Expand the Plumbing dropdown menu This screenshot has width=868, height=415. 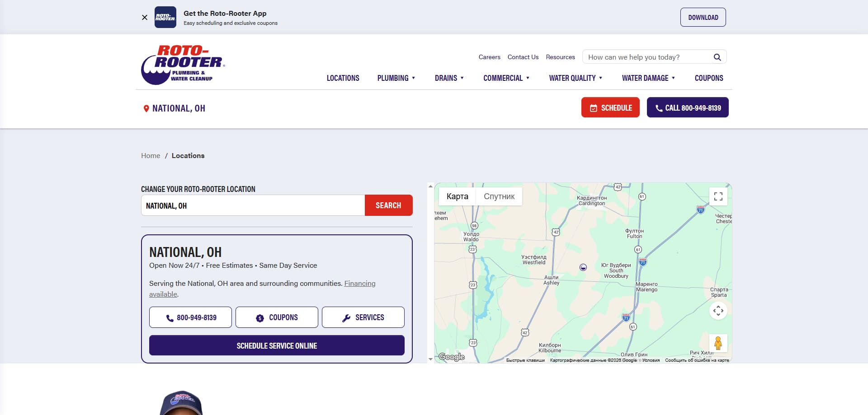396,78
